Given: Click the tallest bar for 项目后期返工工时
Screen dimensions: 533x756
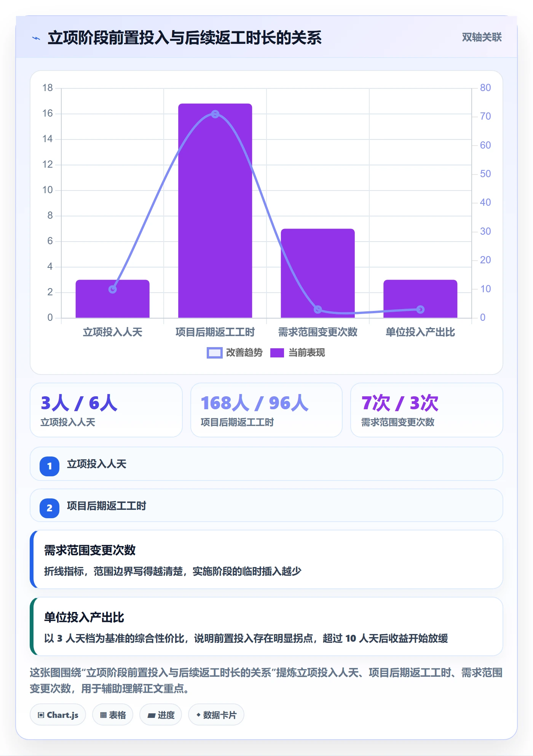Looking at the screenshot, I should (215, 211).
